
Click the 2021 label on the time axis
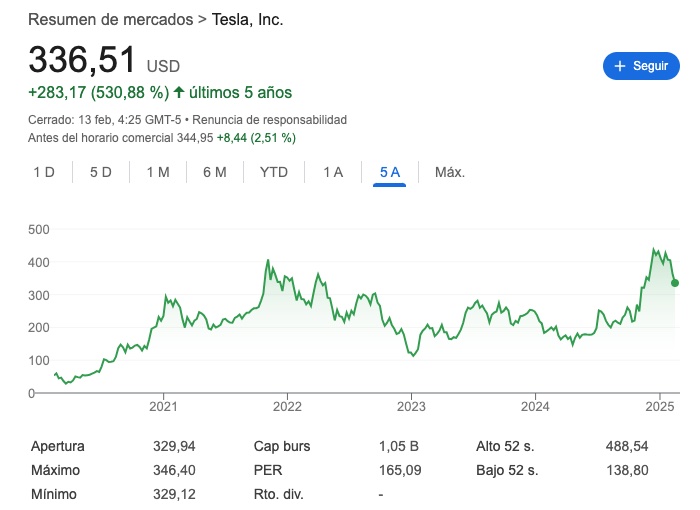pyautogui.click(x=163, y=407)
